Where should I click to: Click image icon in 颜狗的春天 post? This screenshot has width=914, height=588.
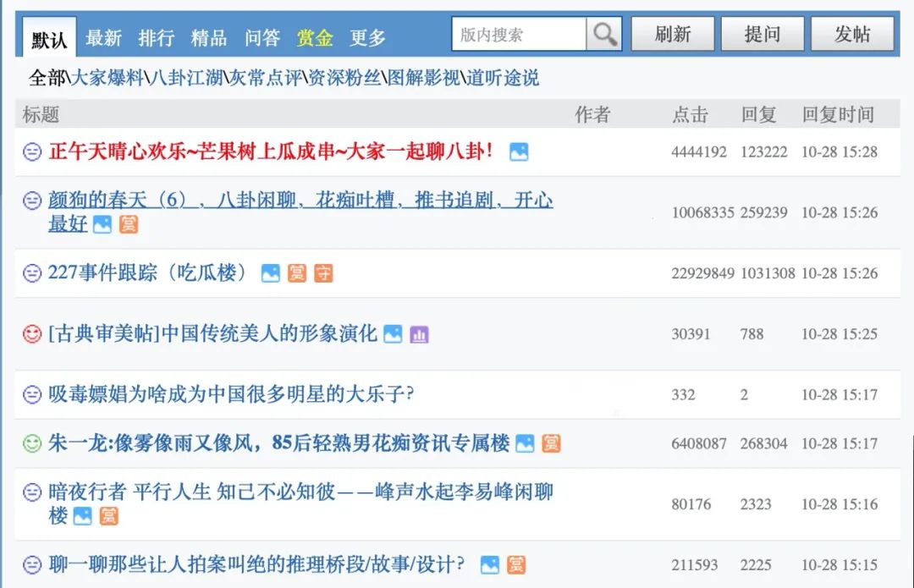point(102,224)
